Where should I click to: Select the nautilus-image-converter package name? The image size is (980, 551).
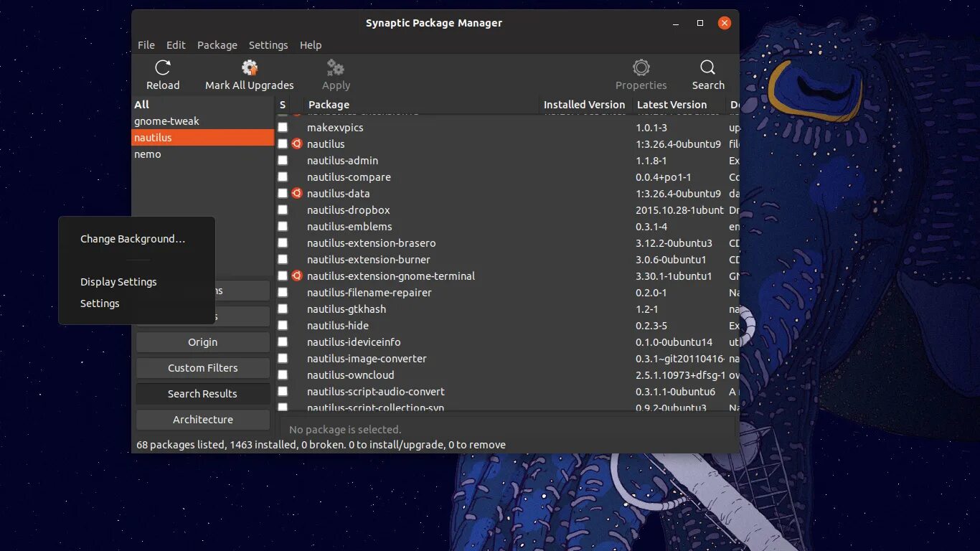tap(367, 359)
